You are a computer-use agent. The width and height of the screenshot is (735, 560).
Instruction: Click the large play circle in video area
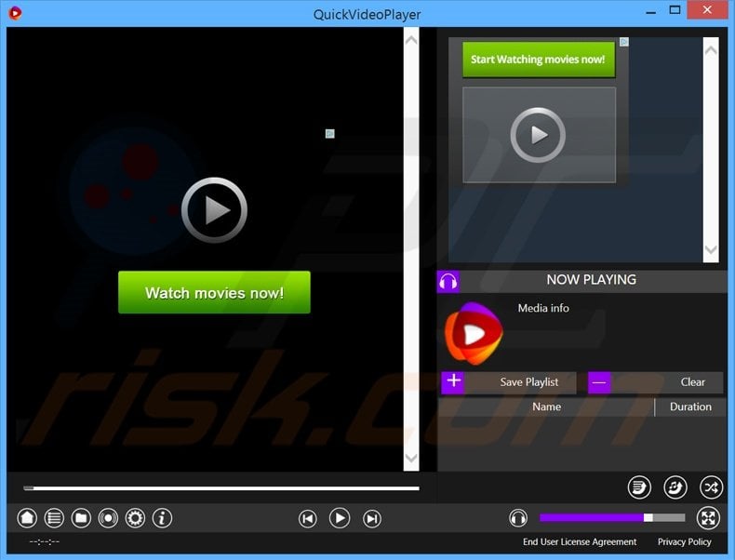pyautogui.click(x=214, y=210)
